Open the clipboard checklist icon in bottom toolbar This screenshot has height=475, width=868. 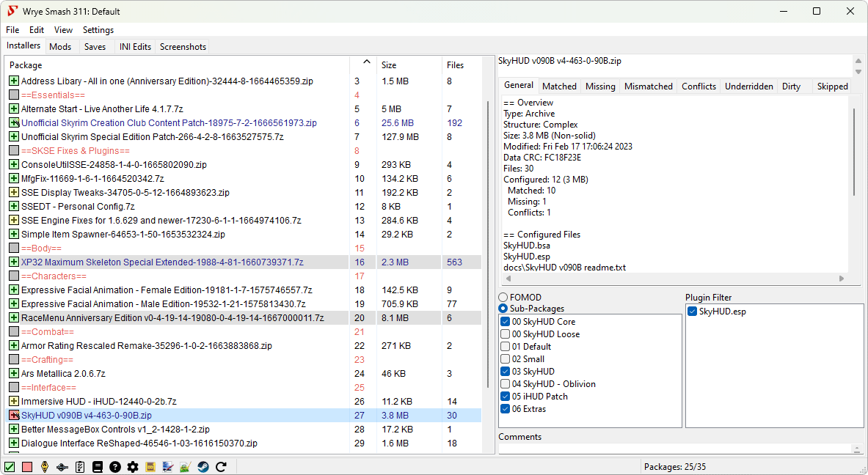[80, 467]
